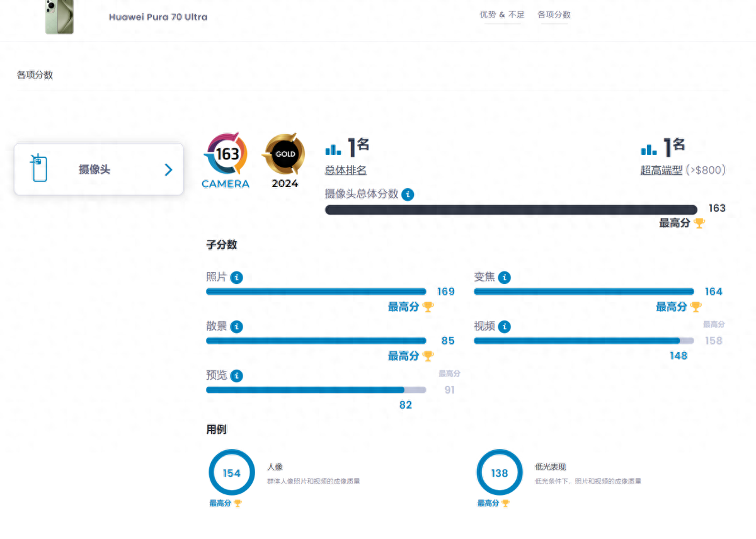Click the 预览 top score value 91
The image size is (756, 539).
(x=449, y=390)
